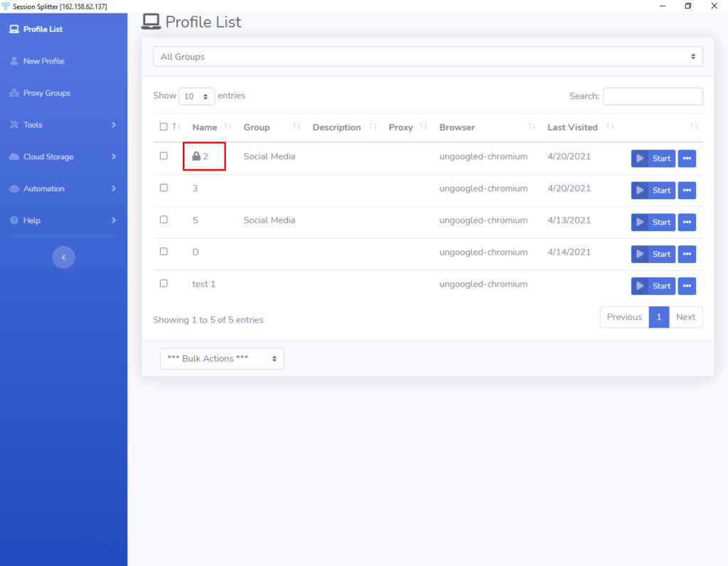The height and width of the screenshot is (566, 728).
Task: Open Proxy Groups in the sidebar
Action: pos(47,93)
